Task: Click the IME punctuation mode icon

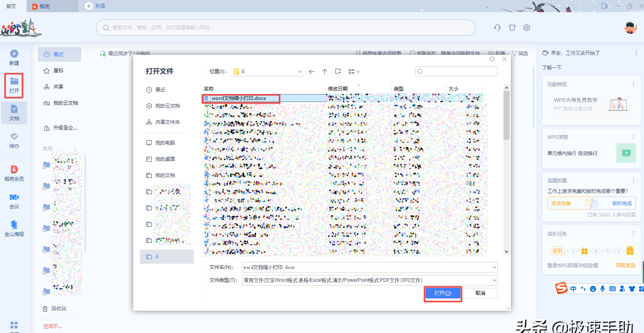Action: coord(583,289)
